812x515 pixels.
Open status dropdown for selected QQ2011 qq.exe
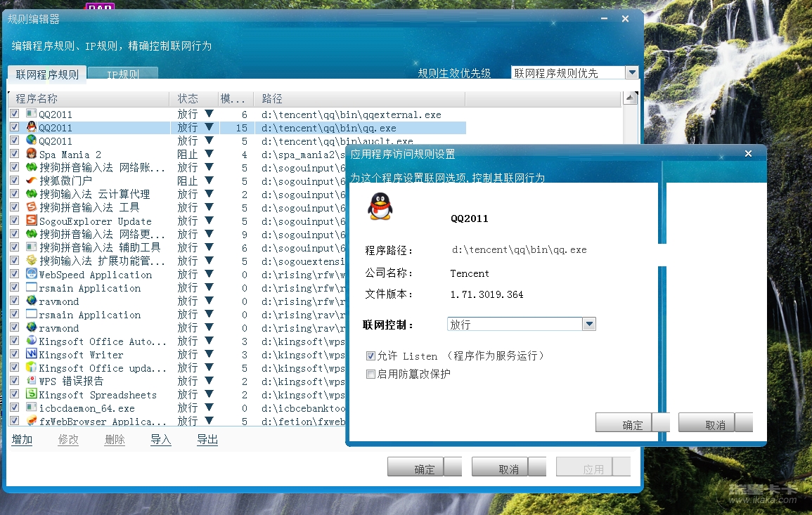pos(210,126)
